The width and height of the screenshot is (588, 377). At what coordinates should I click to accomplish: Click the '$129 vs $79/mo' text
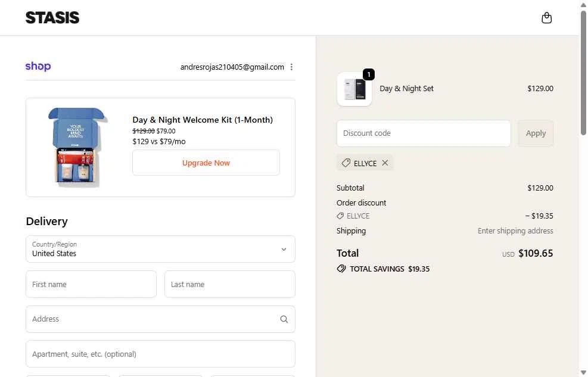pos(159,141)
